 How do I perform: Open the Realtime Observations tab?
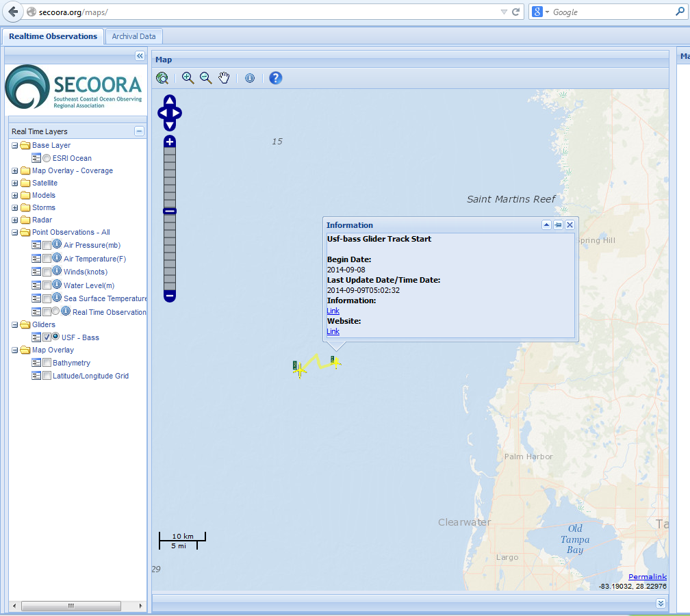(x=53, y=36)
